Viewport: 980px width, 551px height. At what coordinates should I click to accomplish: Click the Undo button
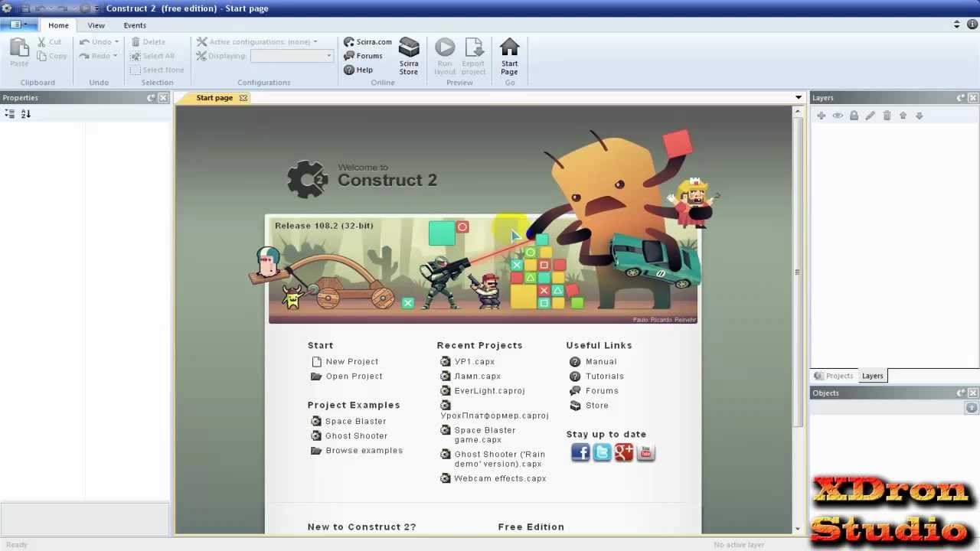click(x=99, y=42)
